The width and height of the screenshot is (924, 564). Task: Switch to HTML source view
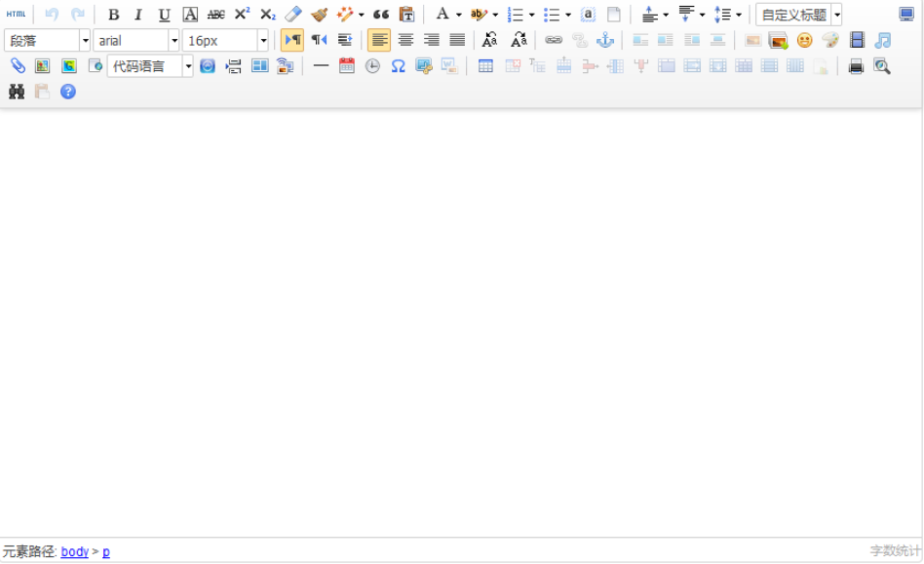pos(16,15)
